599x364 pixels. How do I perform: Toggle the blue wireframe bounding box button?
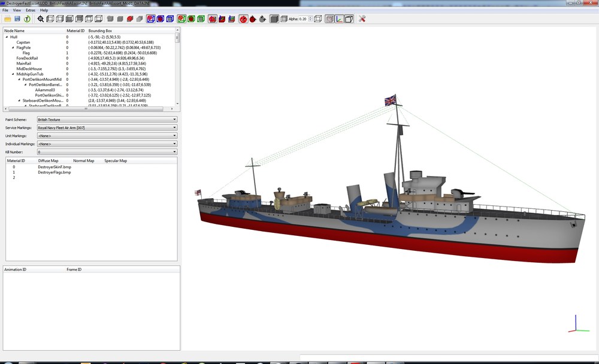151,19
